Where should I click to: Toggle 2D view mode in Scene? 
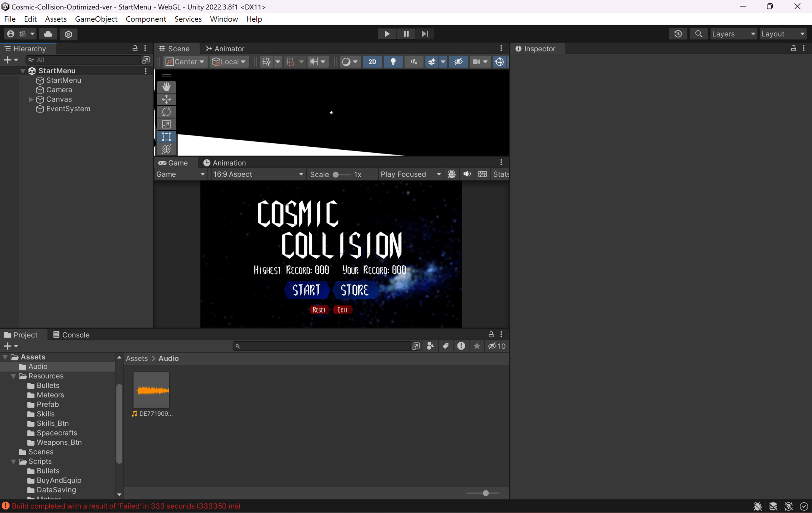coord(372,62)
